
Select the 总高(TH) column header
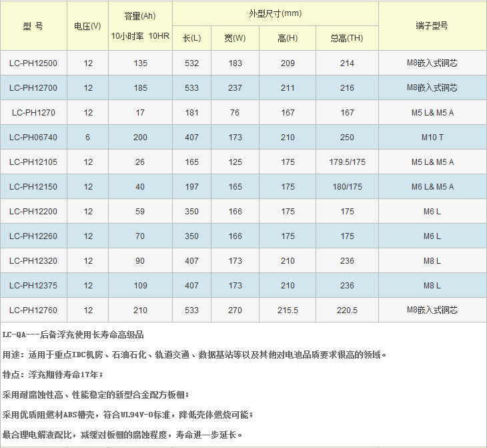[347, 38]
